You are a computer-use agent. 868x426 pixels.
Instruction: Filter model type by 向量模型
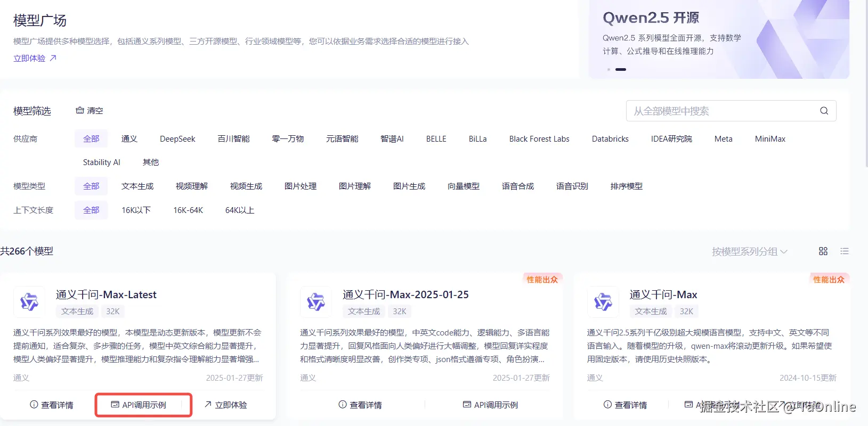[x=464, y=186]
